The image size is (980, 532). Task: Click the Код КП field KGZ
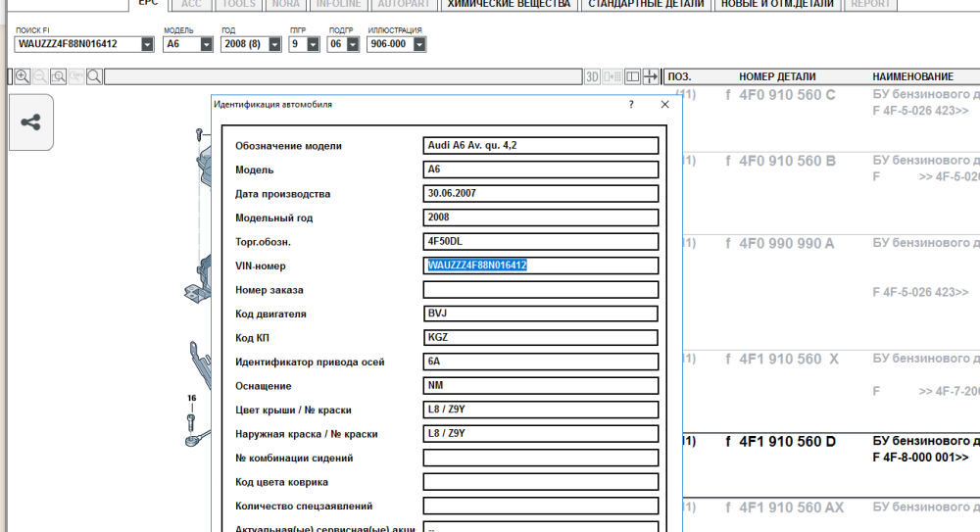coord(541,338)
